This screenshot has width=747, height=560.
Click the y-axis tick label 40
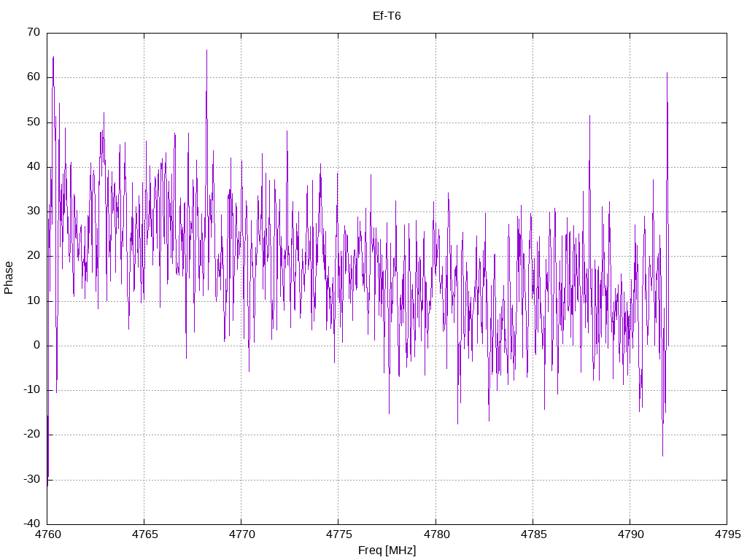pyautogui.click(x=34, y=167)
